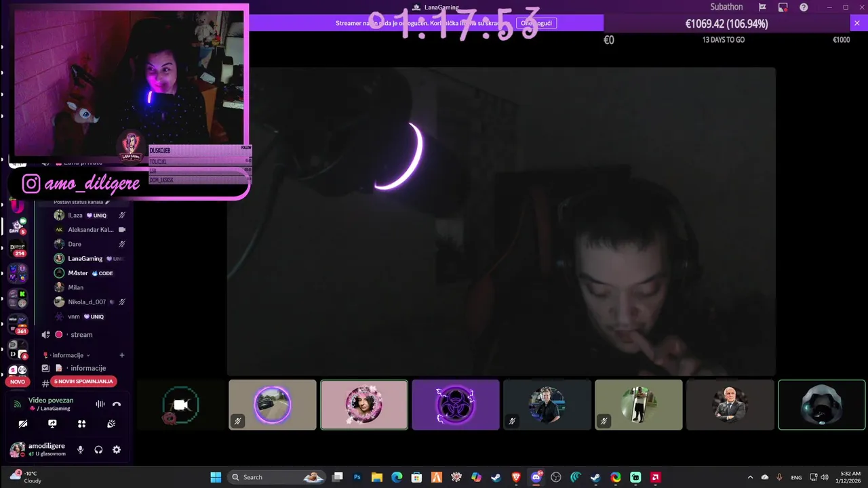Screen dimensions: 868x488
Task: Open the weather widget showing Cloudy
Action: pos(27,477)
